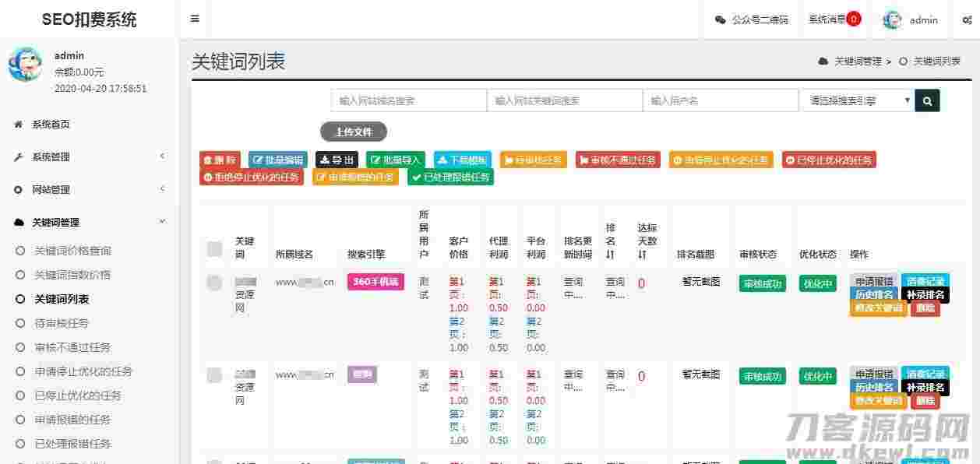Screen dimensions: 980x464
Task: Click 补录排名 in the first row
Action: pyautogui.click(x=925, y=295)
